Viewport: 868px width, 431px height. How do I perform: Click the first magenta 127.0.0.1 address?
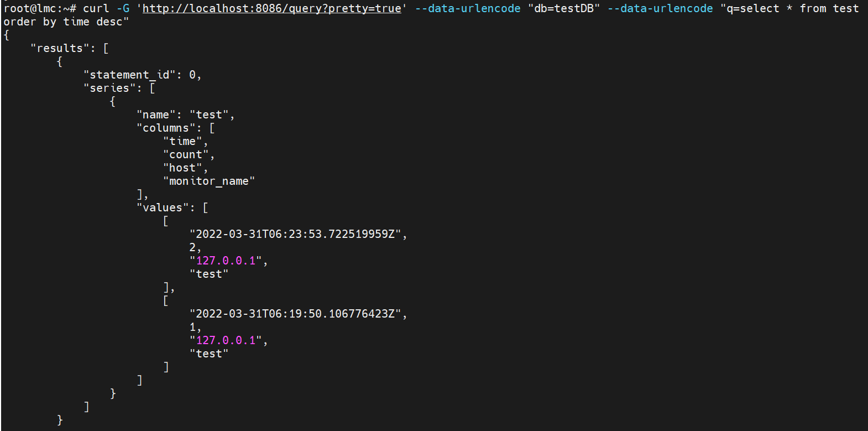click(226, 261)
